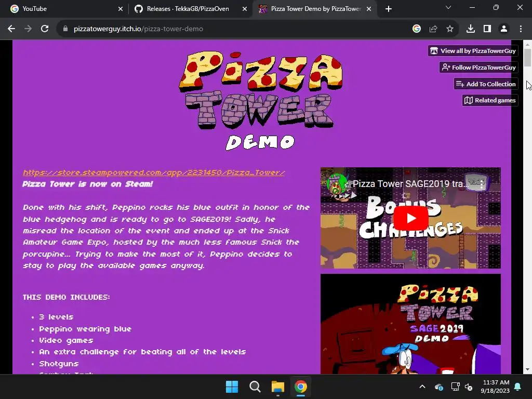Follow PizzaTowerGuy button

pos(478,67)
